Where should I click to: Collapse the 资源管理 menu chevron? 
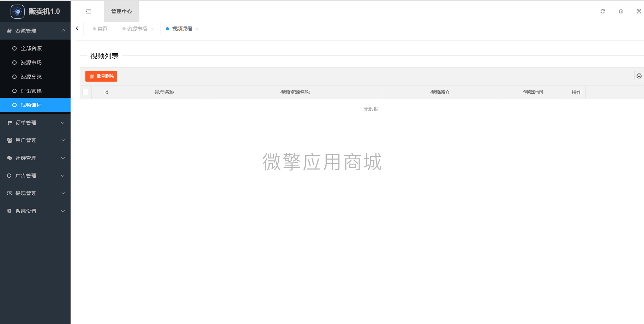(63, 30)
